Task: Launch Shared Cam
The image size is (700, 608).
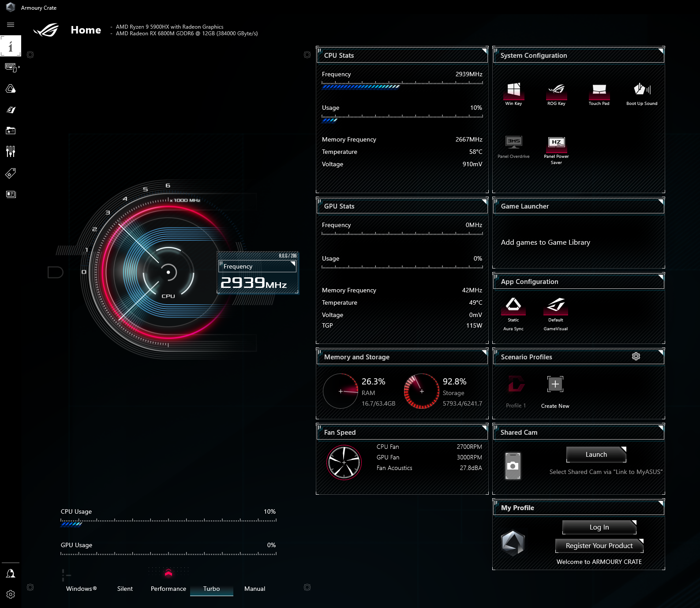Action: coord(596,455)
